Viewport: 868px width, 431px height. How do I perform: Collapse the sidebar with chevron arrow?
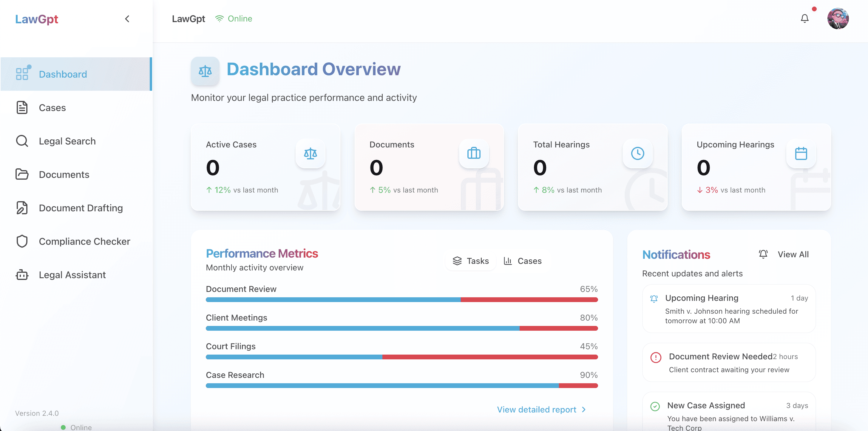pyautogui.click(x=127, y=19)
